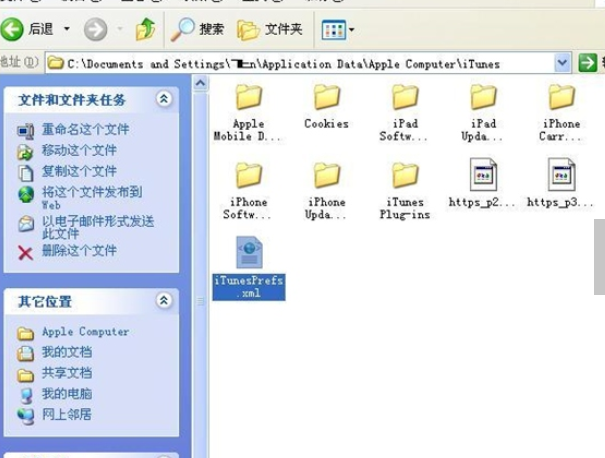This screenshot has width=605, height=458.
Task: Click the copy file icon
Action: click(25, 173)
